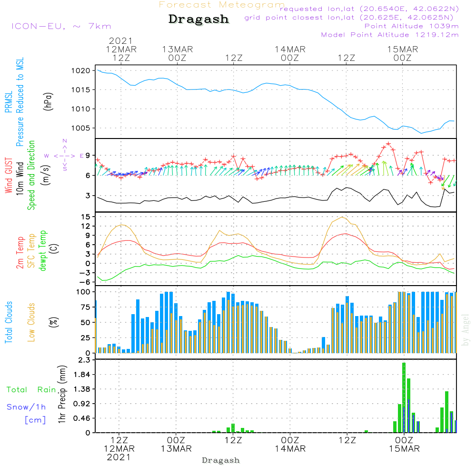Image resolution: width=476 pixels, height=476 pixels.
Task: Click bottom axis label '12Z 12MAR 2021'
Action: [x=119, y=449]
